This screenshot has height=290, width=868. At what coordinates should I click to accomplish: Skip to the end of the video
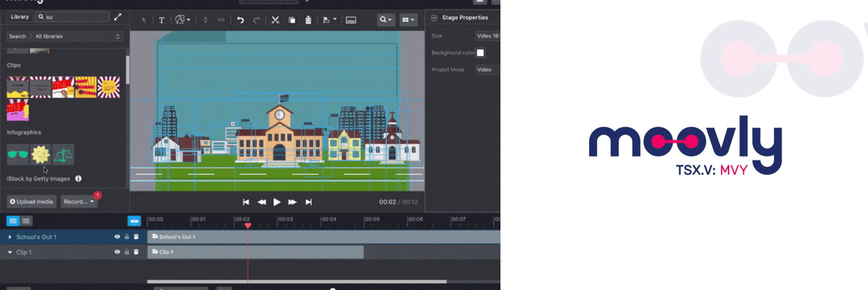click(309, 202)
